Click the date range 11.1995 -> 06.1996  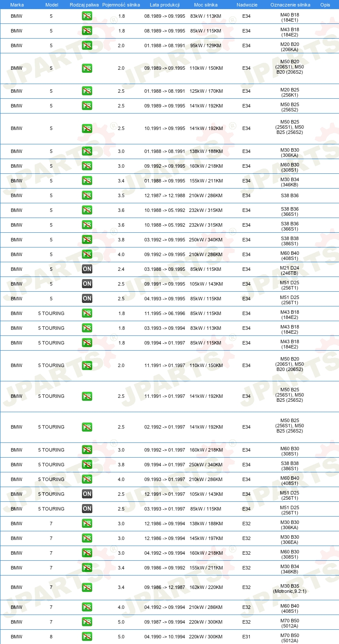coord(165,313)
